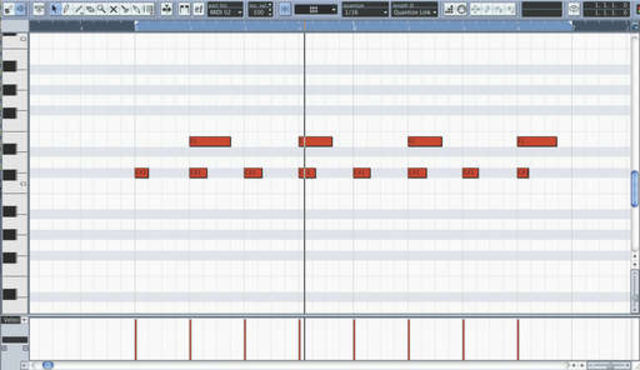Image resolution: width=640 pixels, height=370 pixels.
Task: Click the plus button beside Velocity lane
Action: pyautogui.click(x=24, y=320)
